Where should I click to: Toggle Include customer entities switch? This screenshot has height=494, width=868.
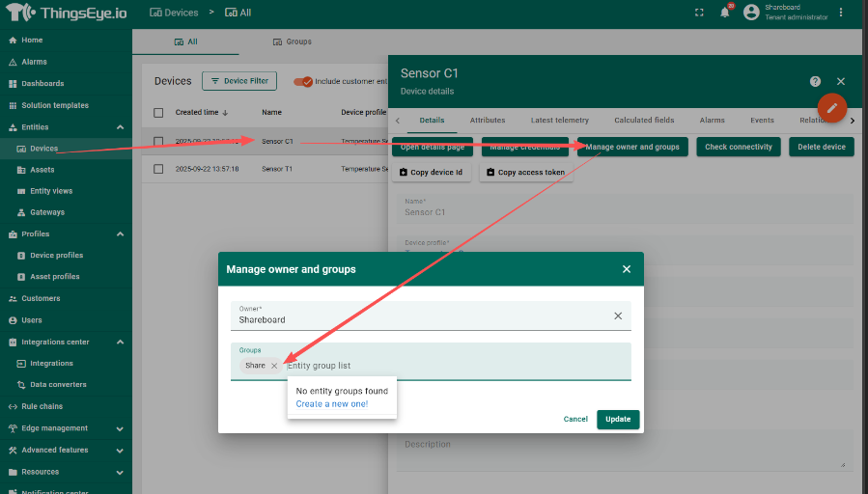[303, 82]
